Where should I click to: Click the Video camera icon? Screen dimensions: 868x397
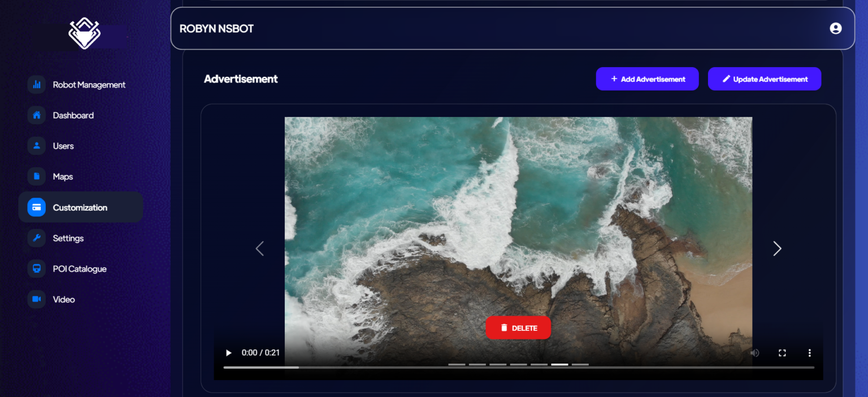coord(37,299)
